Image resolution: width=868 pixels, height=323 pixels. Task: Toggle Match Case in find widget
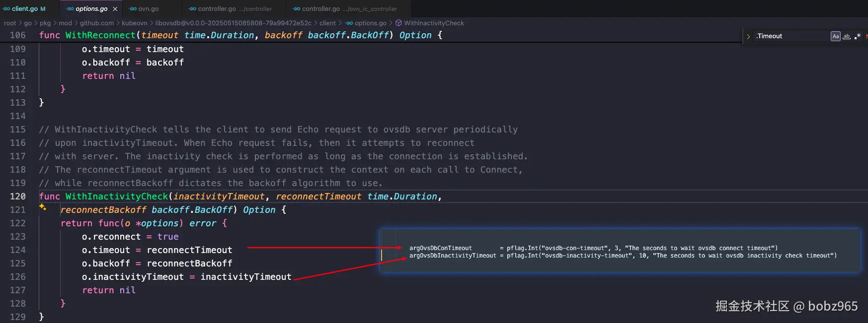[x=836, y=36]
